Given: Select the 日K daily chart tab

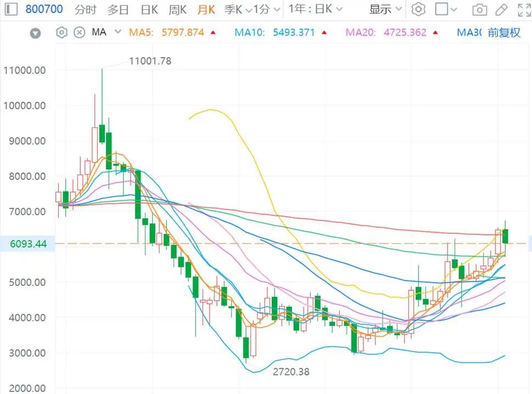Looking at the screenshot, I should (x=149, y=9).
